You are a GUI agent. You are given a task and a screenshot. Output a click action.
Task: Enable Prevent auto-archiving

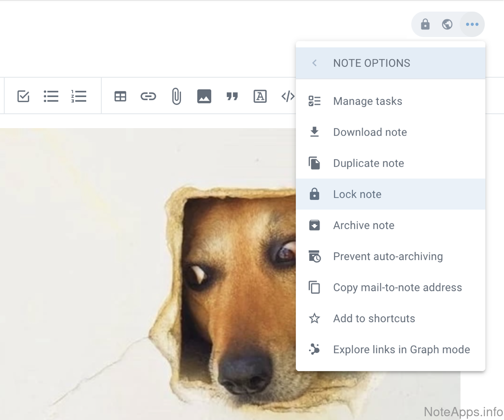coord(388,257)
